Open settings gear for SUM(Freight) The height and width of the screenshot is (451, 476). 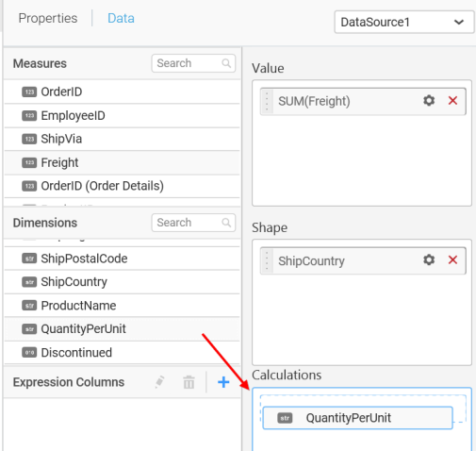click(x=429, y=101)
